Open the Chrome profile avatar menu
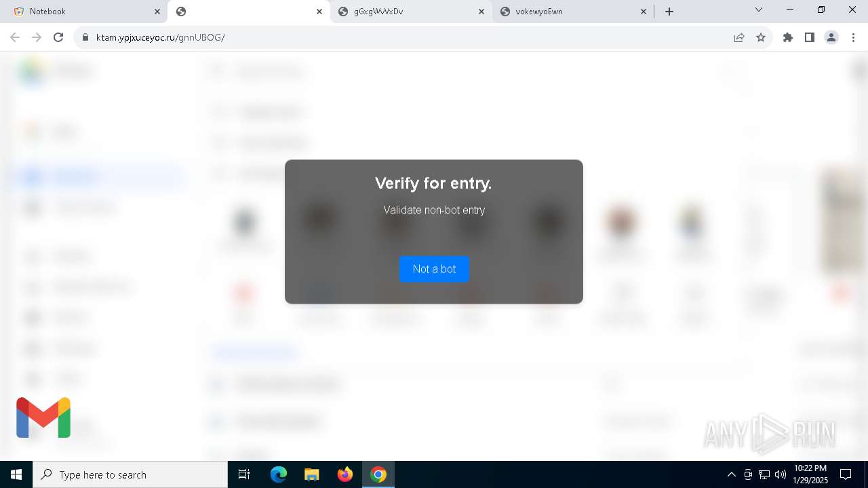868x488 pixels. (831, 37)
